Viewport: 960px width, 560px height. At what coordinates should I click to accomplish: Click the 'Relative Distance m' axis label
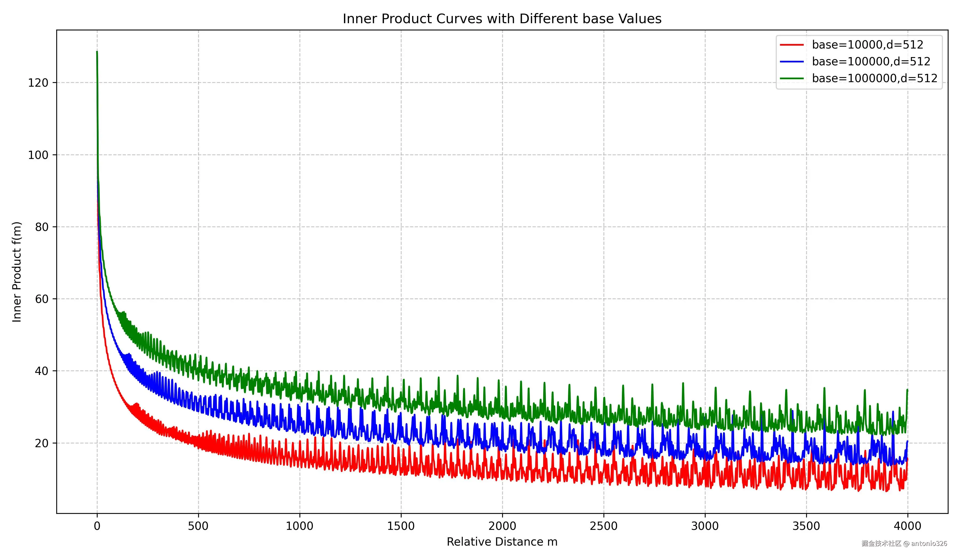pos(502,542)
